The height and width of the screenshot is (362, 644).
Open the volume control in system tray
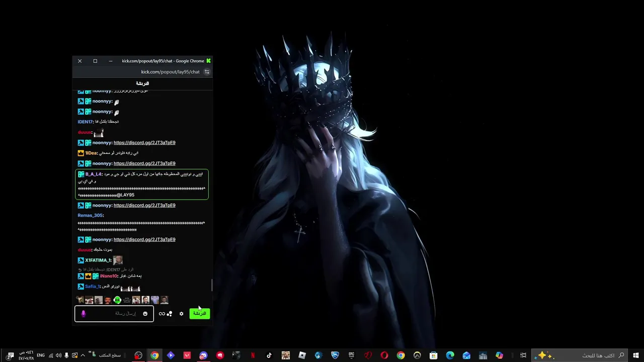click(x=58, y=355)
